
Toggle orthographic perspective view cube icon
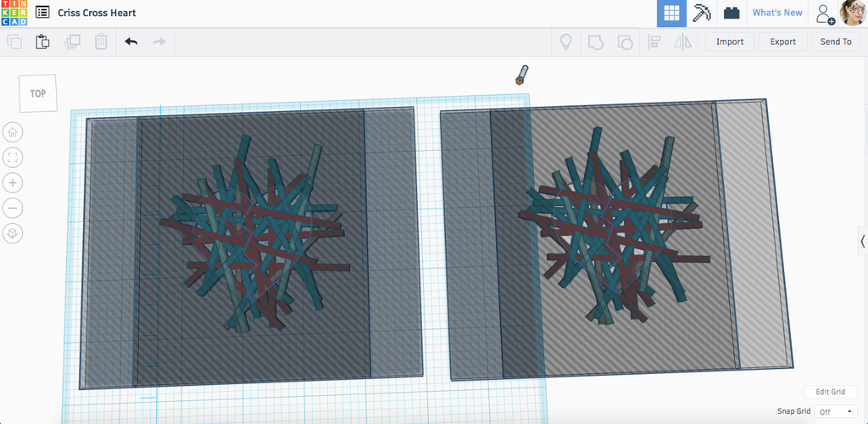pos(13,233)
